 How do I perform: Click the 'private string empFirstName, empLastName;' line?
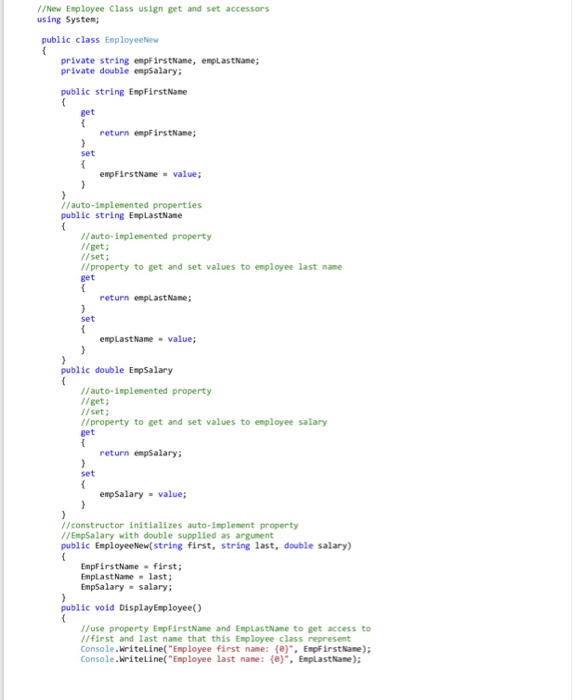tap(160, 61)
